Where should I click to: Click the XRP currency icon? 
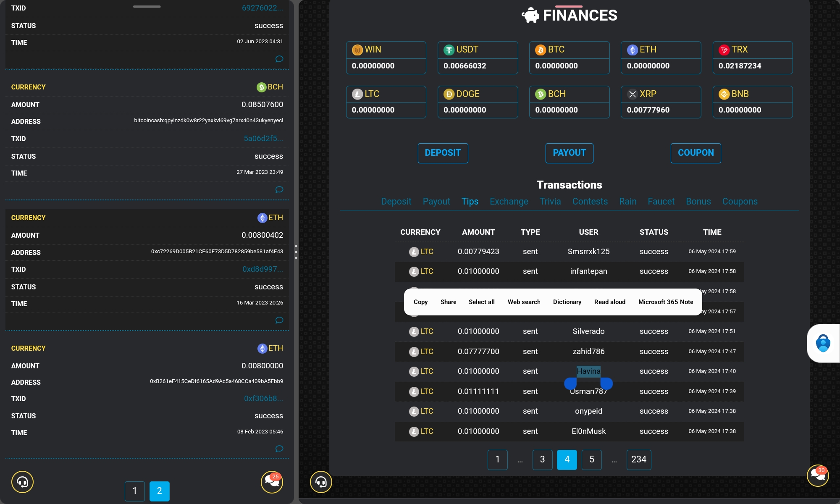[633, 94]
